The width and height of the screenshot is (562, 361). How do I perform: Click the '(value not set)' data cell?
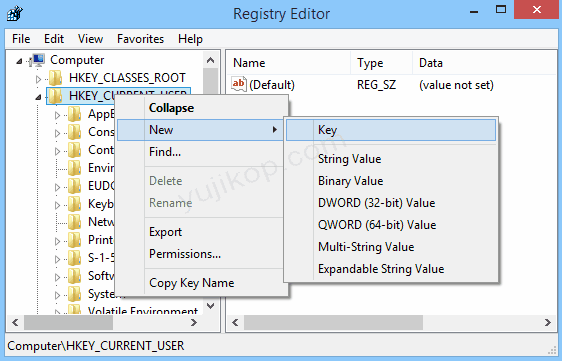click(x=456, y=85)
